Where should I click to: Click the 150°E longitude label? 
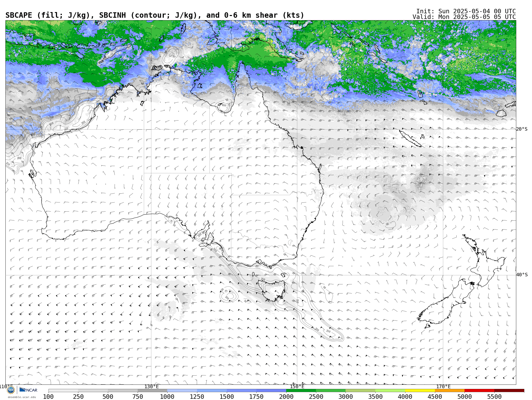coord(297,386)
